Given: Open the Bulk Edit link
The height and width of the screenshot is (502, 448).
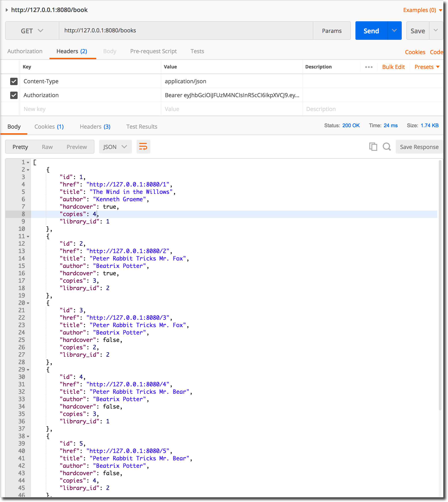Looking at the screenshot, I should (393, 67).
